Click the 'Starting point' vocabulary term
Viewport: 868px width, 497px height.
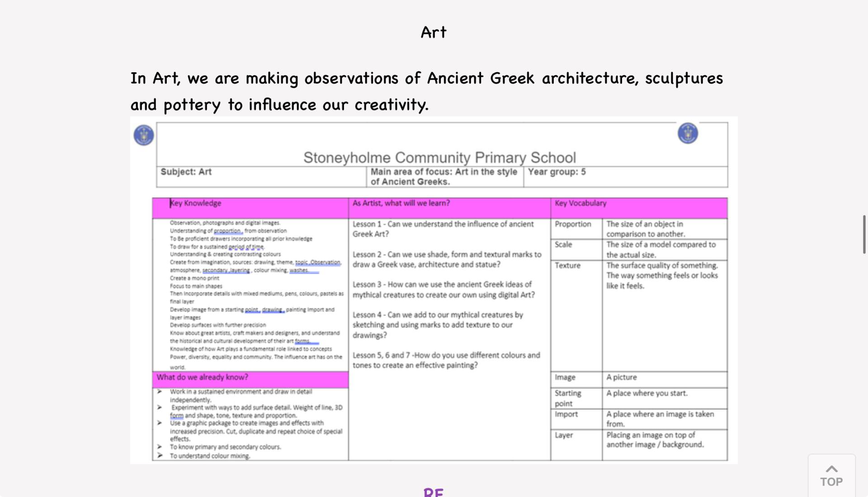pos(568,399)
